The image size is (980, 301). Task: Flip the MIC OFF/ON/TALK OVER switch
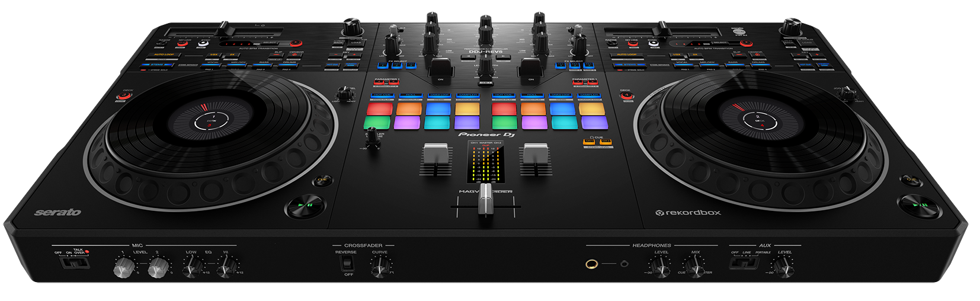coord(75,262)
